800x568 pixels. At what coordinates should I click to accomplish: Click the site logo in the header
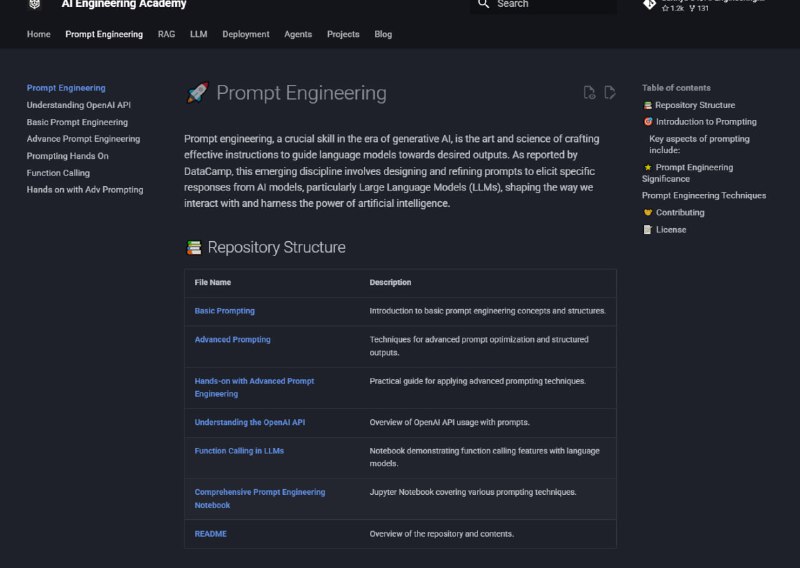pos(35,4)
